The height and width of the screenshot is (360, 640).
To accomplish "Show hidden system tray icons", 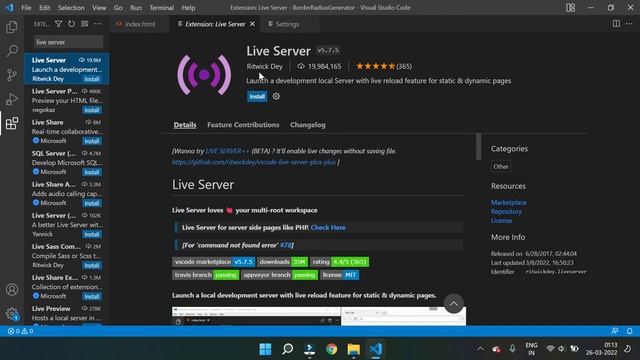I will 480,349.
